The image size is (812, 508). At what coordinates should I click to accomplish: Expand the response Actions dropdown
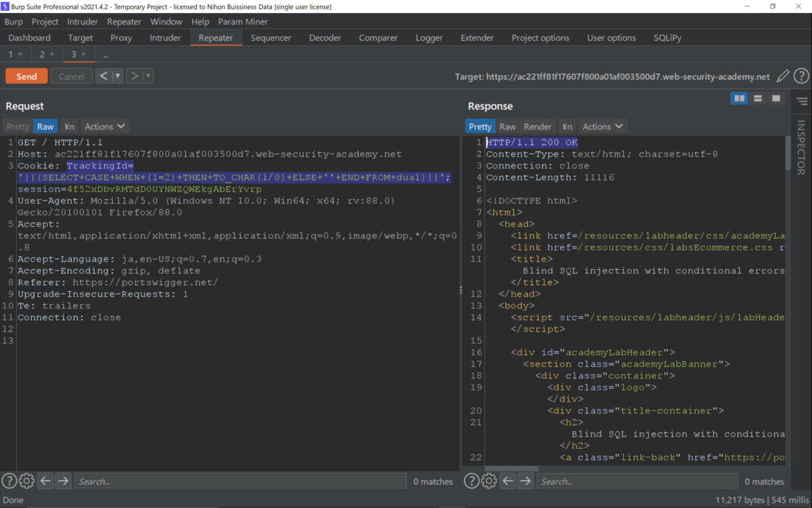coord(602,127)
